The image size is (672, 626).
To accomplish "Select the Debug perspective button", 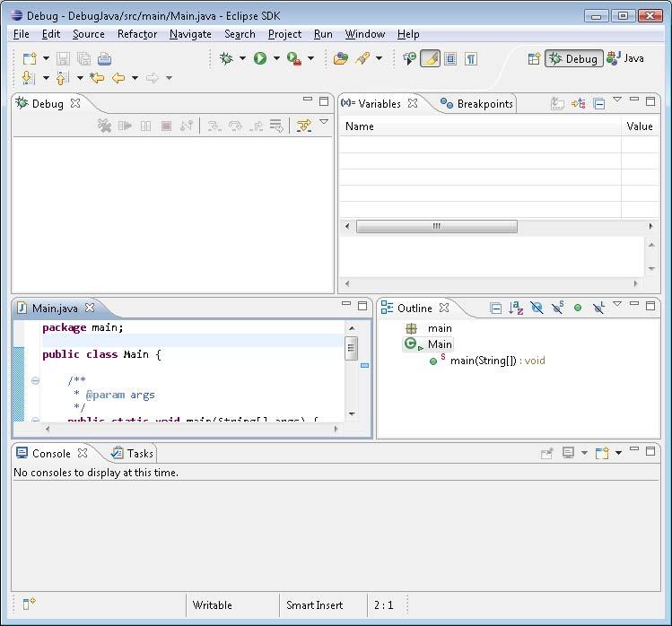I will [573, 58].
